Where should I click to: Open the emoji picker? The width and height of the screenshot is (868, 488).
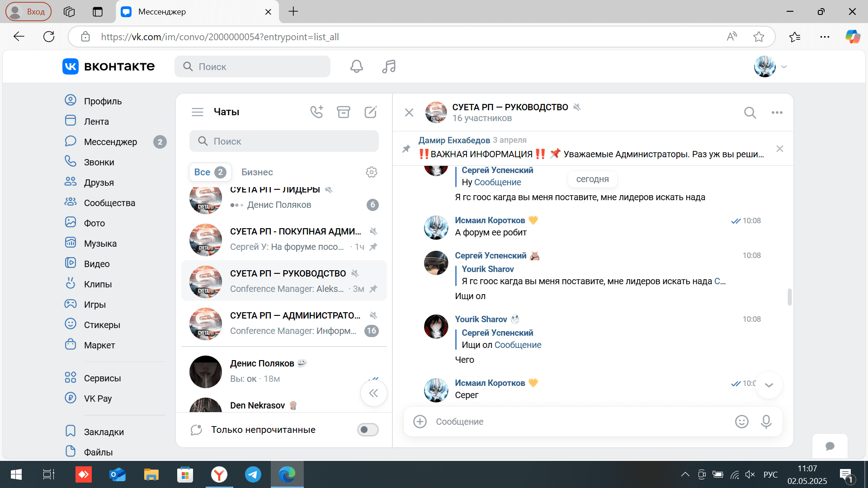[741, 422]
